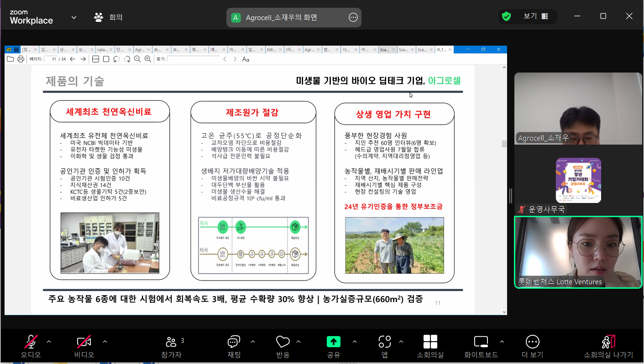Rotate the PDF page right
Image resolution: width=644 pixels, height=364 pixels.
point(127,59)
